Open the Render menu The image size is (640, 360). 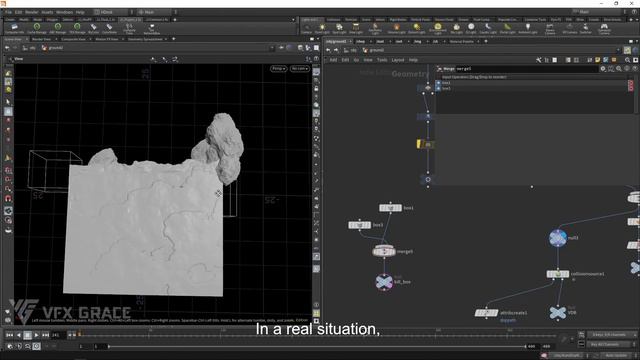point(31,12)
